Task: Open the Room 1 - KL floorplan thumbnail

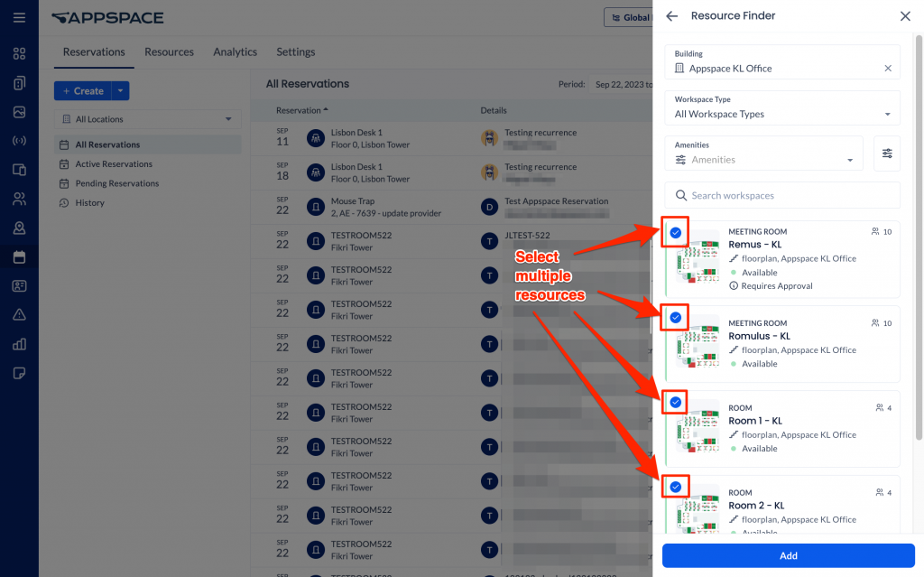Action: click(x=698, y=426)
